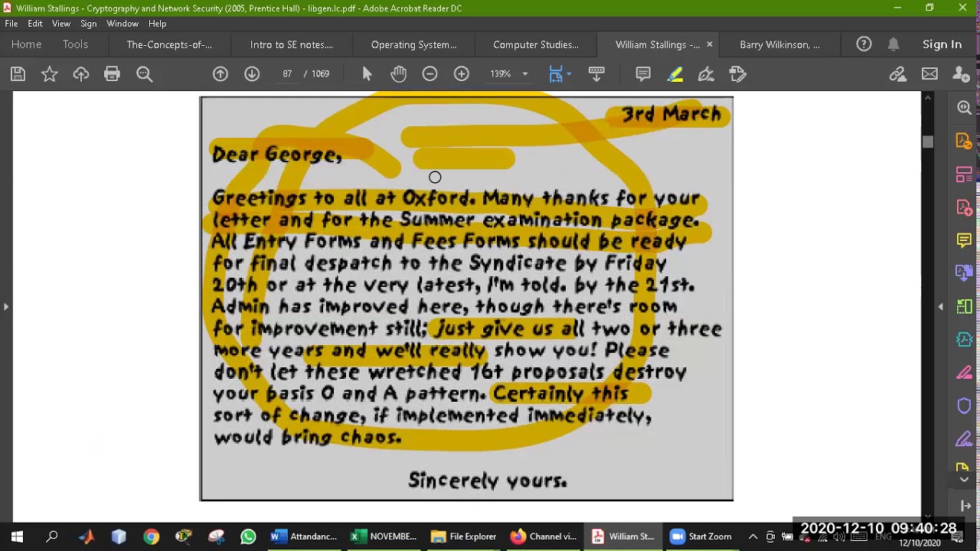
Task: Open the Word Attendance taskbar item
Action: pos(304,536)
